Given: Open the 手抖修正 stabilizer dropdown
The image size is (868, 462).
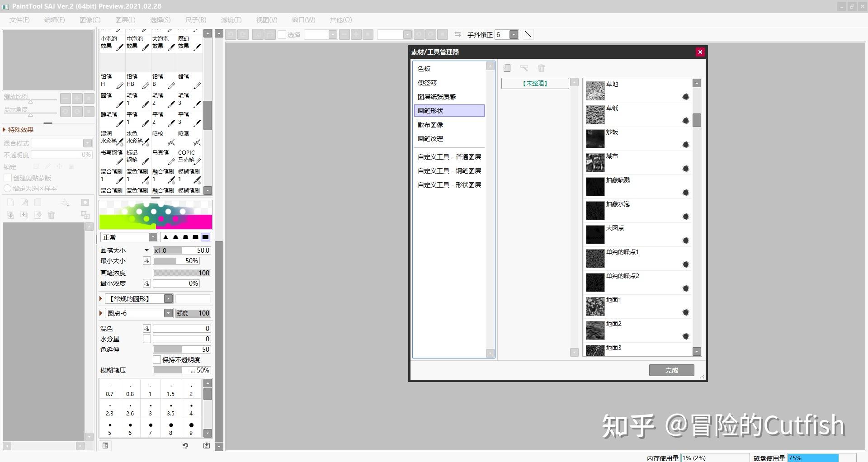Looking at the screenshot, I should (514, 34).
